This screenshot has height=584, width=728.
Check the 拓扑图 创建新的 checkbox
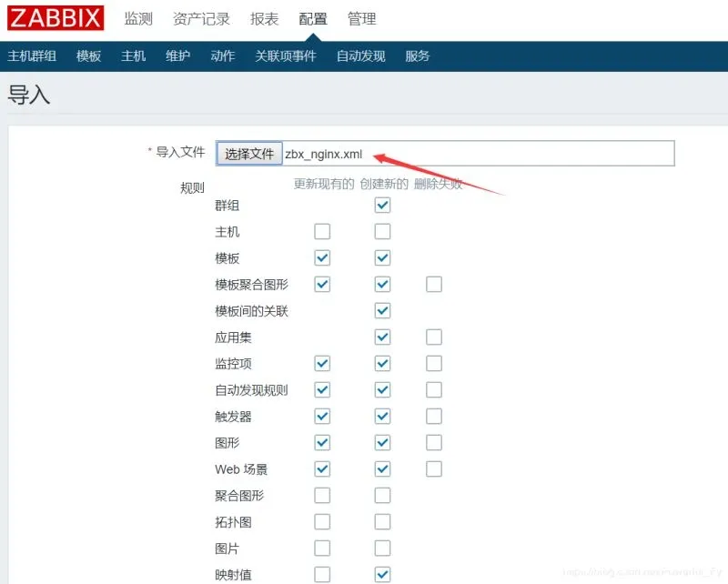click(x=381, y=521)
